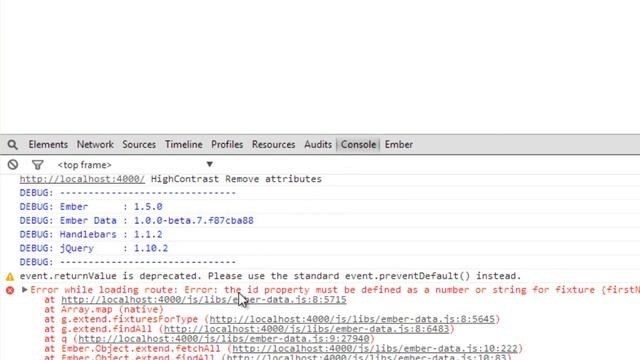Open the Timeline tab
The width and height of the screenshot is (640, 360).
184,144
